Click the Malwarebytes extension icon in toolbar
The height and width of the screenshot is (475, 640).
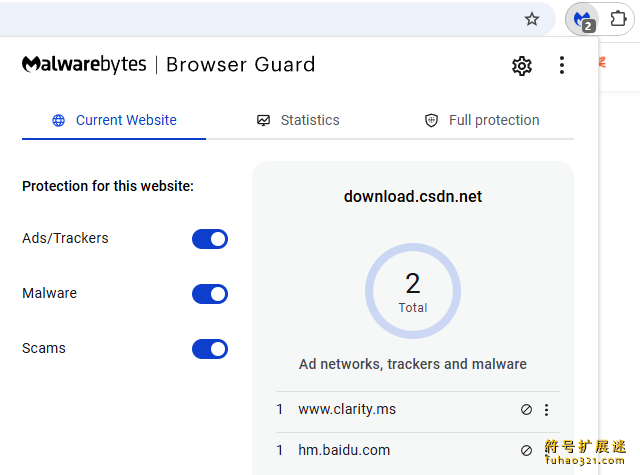coord(582,19)
